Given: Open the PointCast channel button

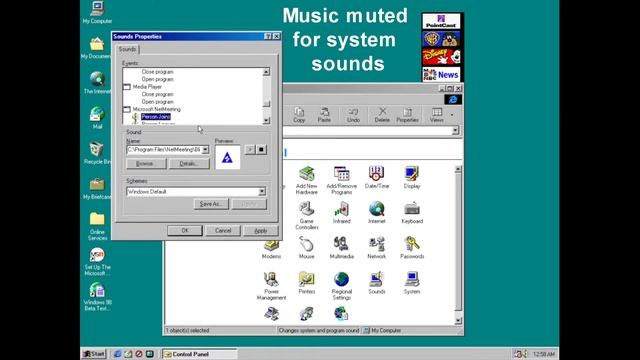Looking at the screenshot, I should click(441, 21).
